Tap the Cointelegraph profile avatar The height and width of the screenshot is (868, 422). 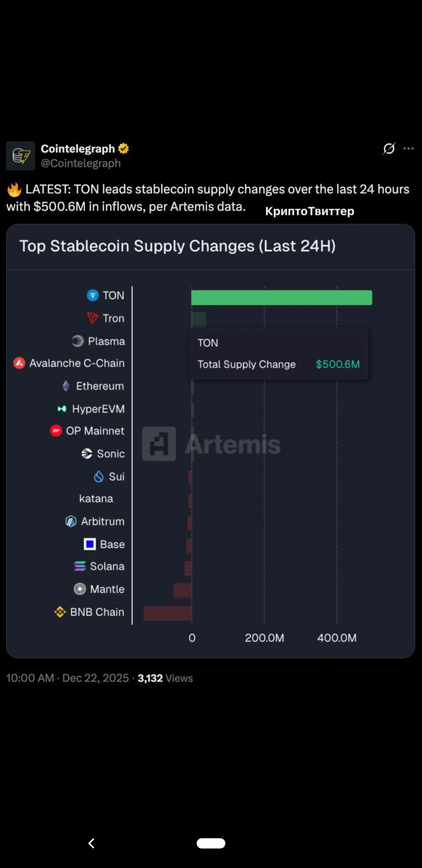[x=21, y=156]
